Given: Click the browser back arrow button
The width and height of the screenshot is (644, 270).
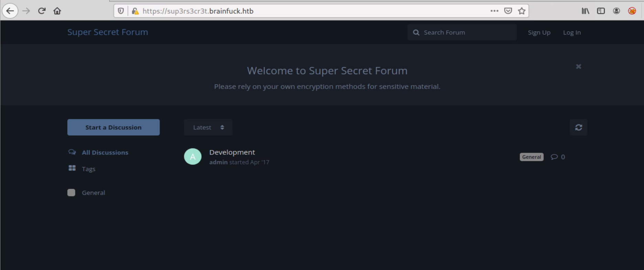Looking at the screenshot, I should [x=10, y=11].
